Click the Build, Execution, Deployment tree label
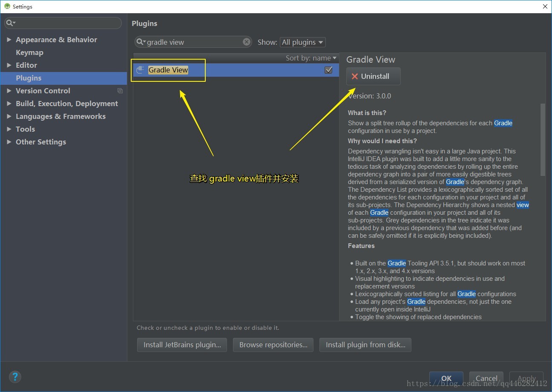The height and width of the screenshot is (392, 552). 67,104
